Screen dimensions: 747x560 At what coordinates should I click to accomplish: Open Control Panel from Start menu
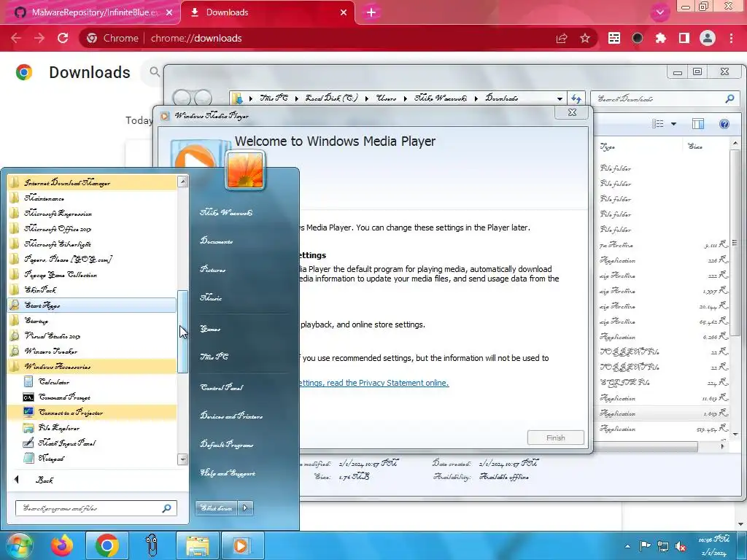(222, 388)
